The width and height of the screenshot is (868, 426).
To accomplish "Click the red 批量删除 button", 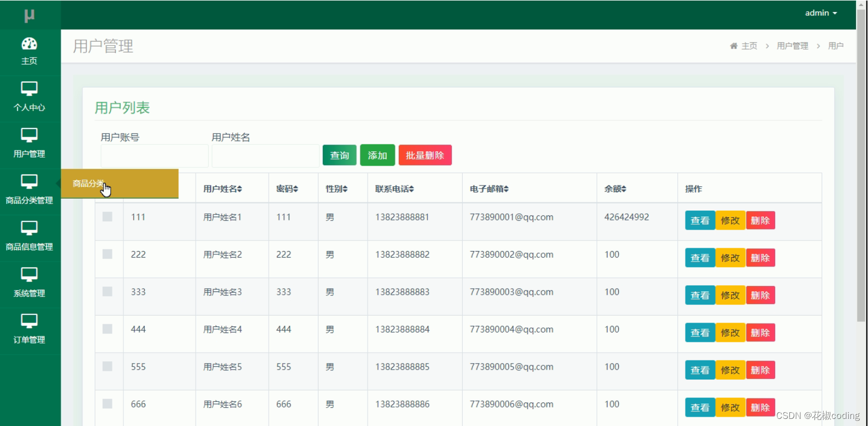I will coord(425,155).
